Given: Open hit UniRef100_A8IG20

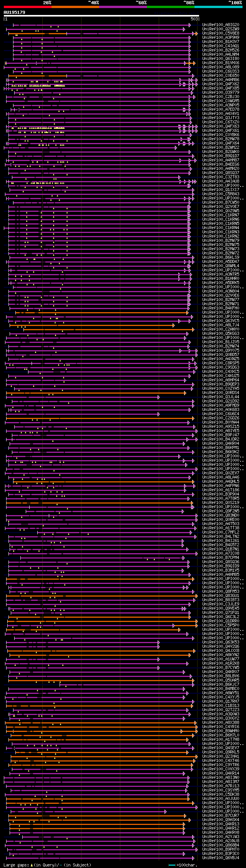Looking at the screenshot, I should point(221,25).
